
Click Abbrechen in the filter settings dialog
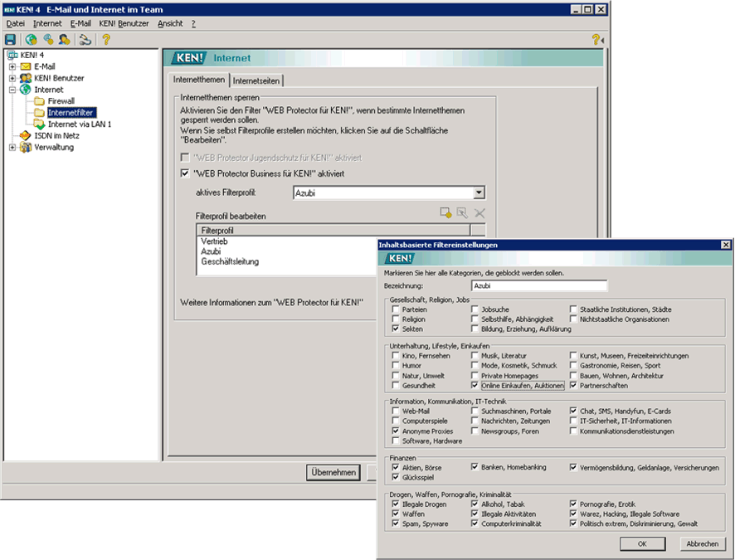(x=702, y=543)
